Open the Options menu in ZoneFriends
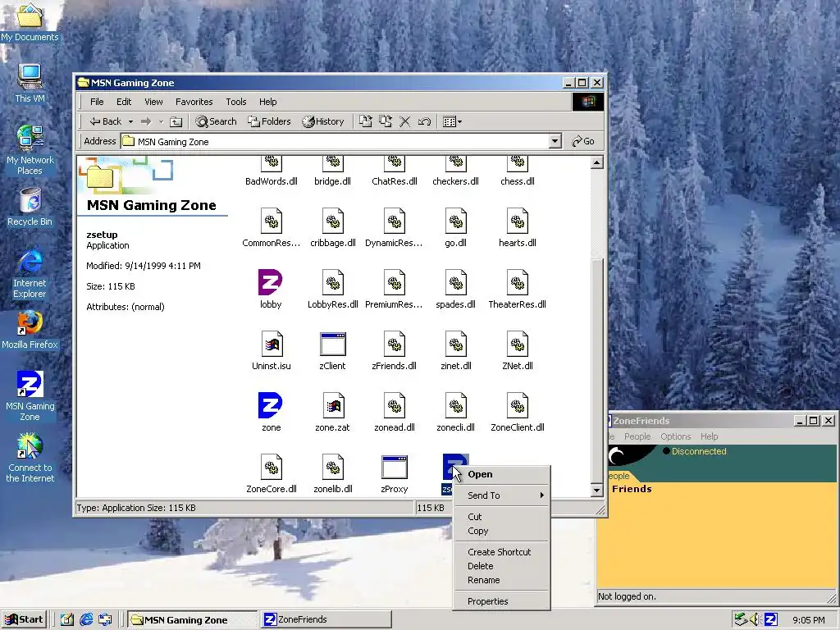The image size is (840, 630). (676, 436)
